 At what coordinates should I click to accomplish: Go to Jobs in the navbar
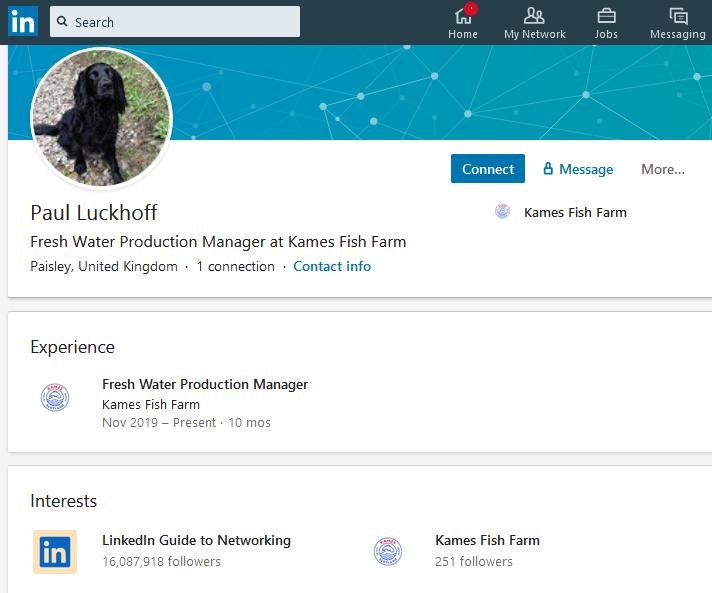click(x=606, y=23)
